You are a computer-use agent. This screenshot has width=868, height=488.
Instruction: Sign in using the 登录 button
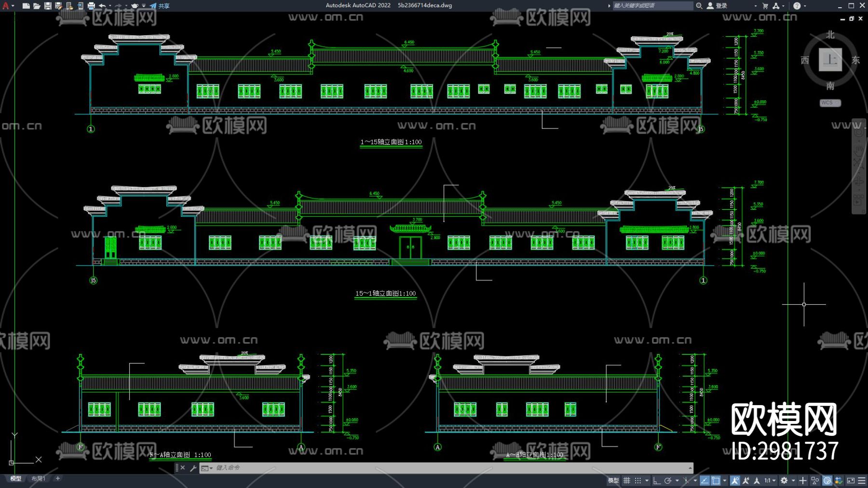717,6
